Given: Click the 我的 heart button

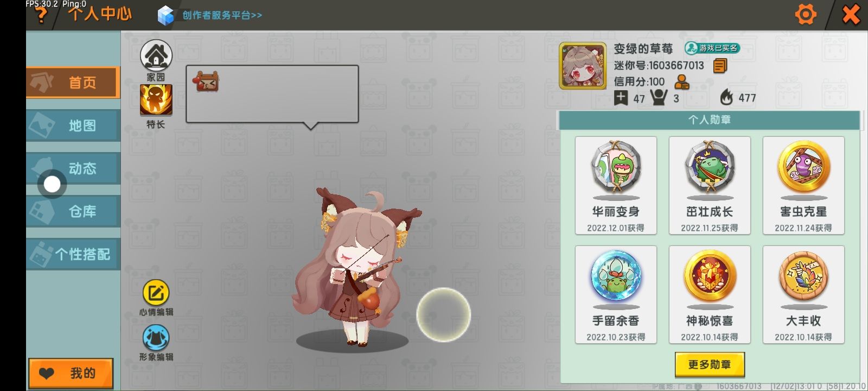Looking at the screenshot, I should tap(71, 373).
